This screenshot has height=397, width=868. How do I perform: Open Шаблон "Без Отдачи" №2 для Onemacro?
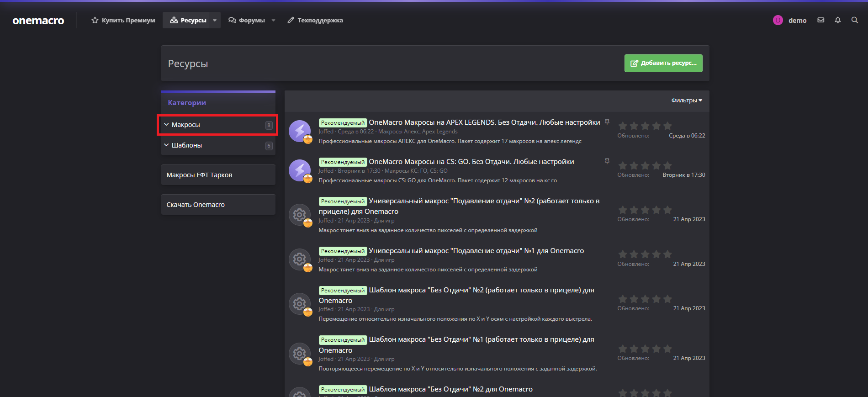(450, 389)
